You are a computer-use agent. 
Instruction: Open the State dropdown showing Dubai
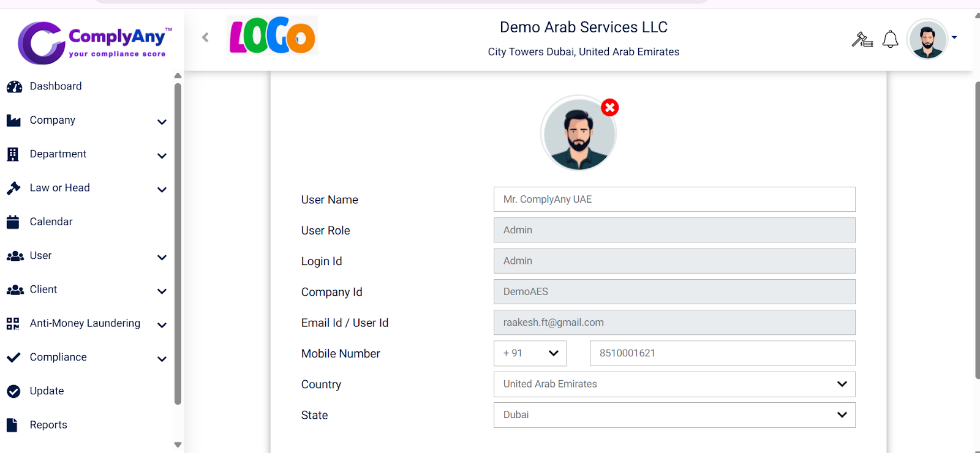pos(674,415)
